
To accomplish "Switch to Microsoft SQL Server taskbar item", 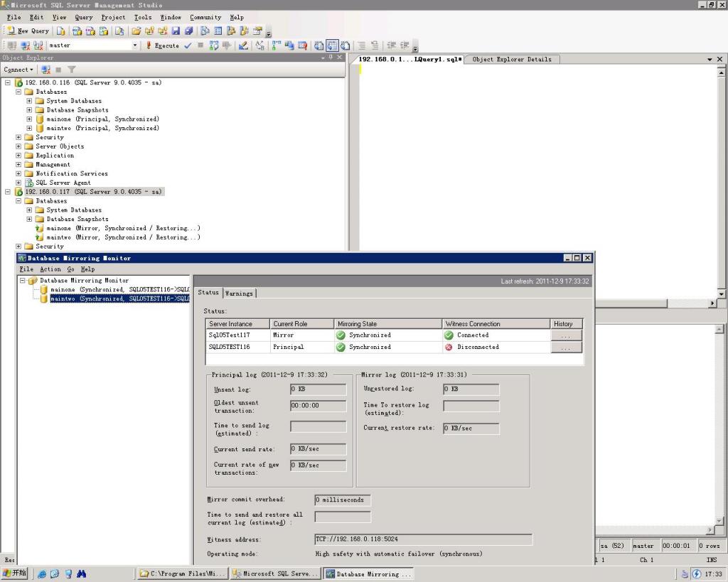I will point(275,574).
